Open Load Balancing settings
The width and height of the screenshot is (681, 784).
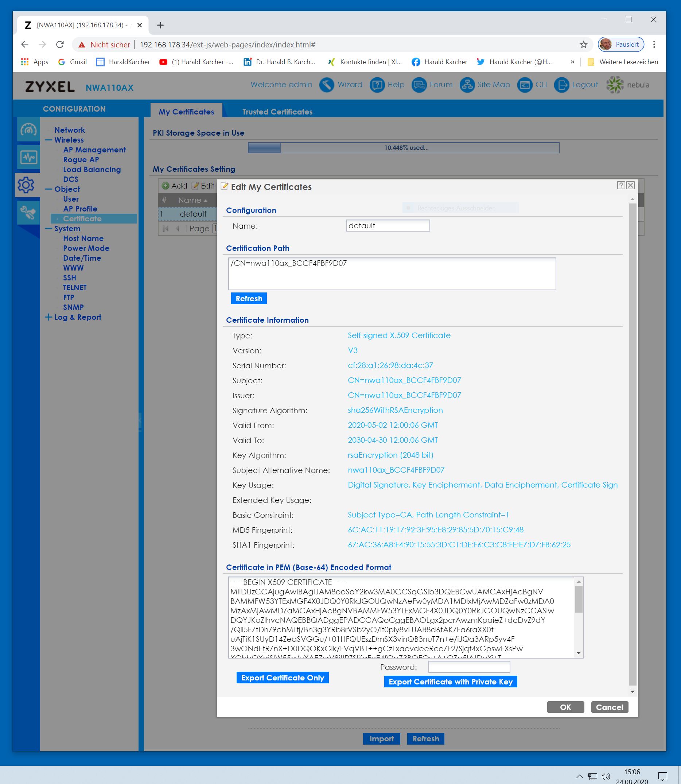92,170
